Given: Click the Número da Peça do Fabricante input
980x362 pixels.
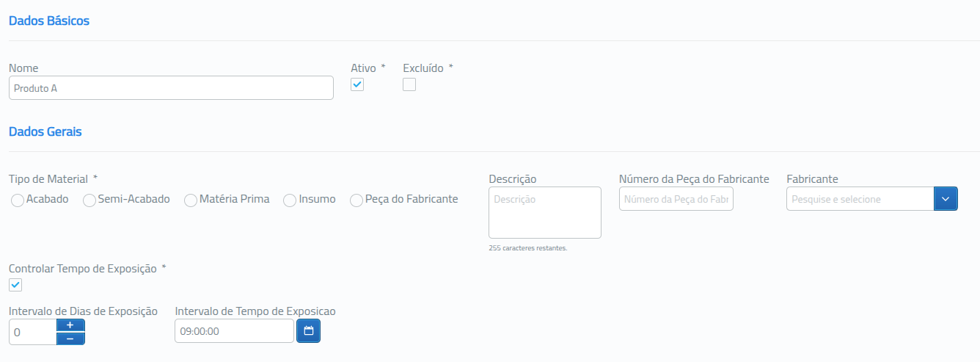Looking at the screenshot, I should coord(676,199).
